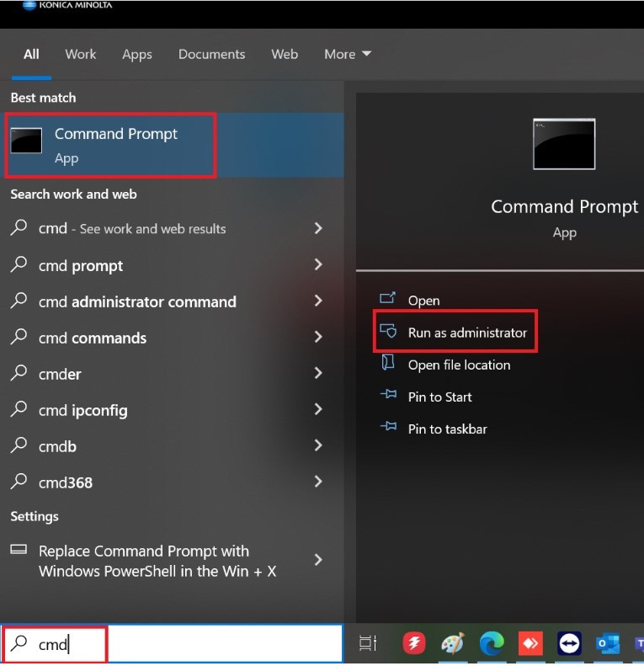The height and width of the screenshot is (666, 644).
Task: Click the red lightning bolt taskbar icon
Action: [414, 644]
